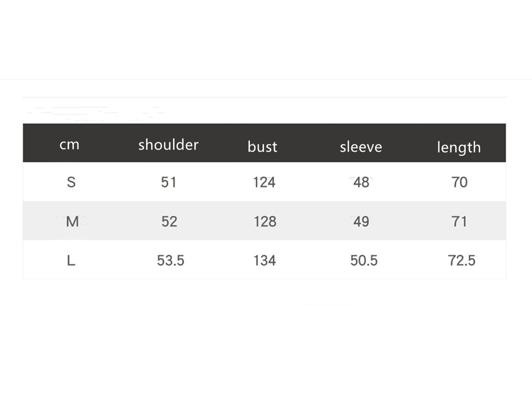
Task: Click sleeve value 50.5 for size L
Action: 364,260
